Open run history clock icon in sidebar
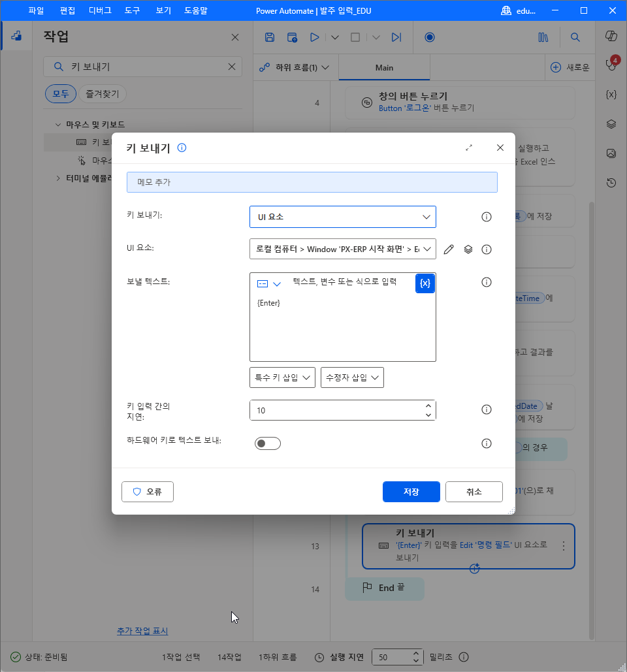The image size is (627, 672). 611,183
